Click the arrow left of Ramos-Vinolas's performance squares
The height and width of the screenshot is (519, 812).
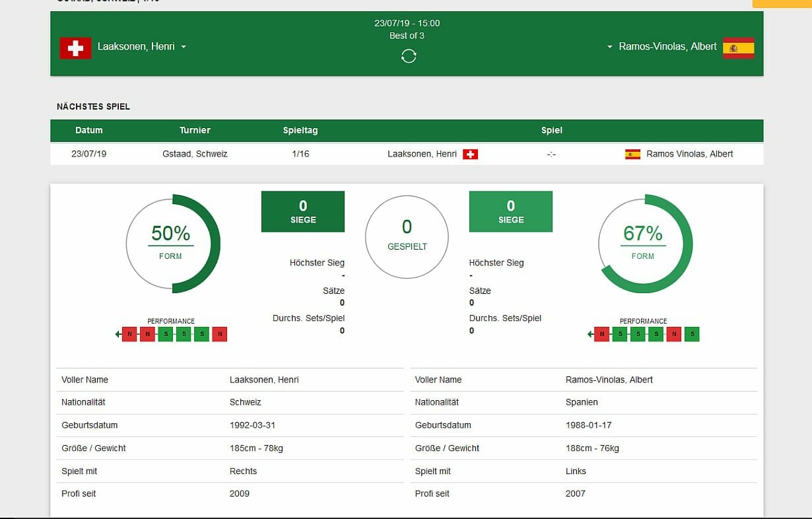tap(590, 335)
